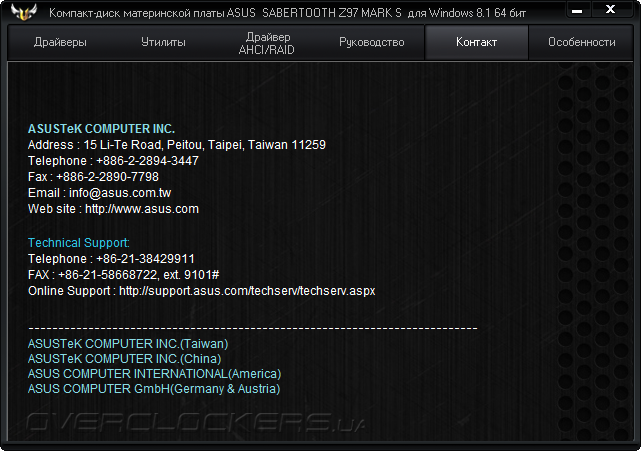
Task: Click support telephone +86-21-38429911
Action: pyautogui.click(x=146, y=259)
